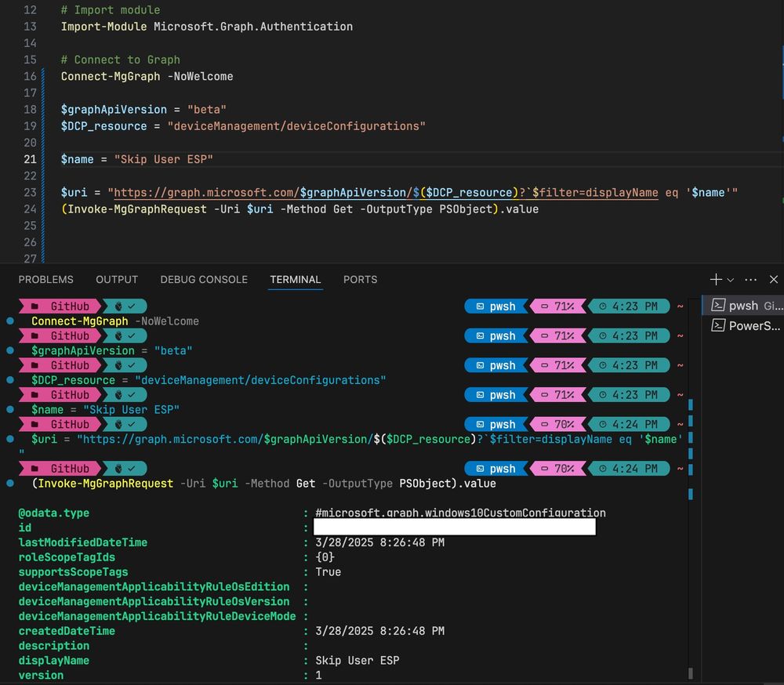The height and width of the screenshot is (685, 784).
Task: Click 'Connect-MgGraph -NoWelcome' on editor line 16
Action: coord(147,77)
